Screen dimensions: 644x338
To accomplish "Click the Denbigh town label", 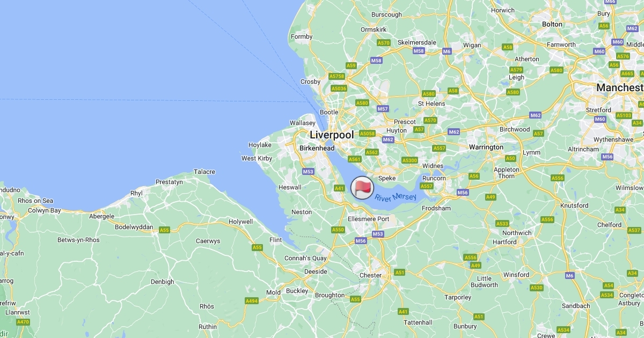I will click(162, 282).
